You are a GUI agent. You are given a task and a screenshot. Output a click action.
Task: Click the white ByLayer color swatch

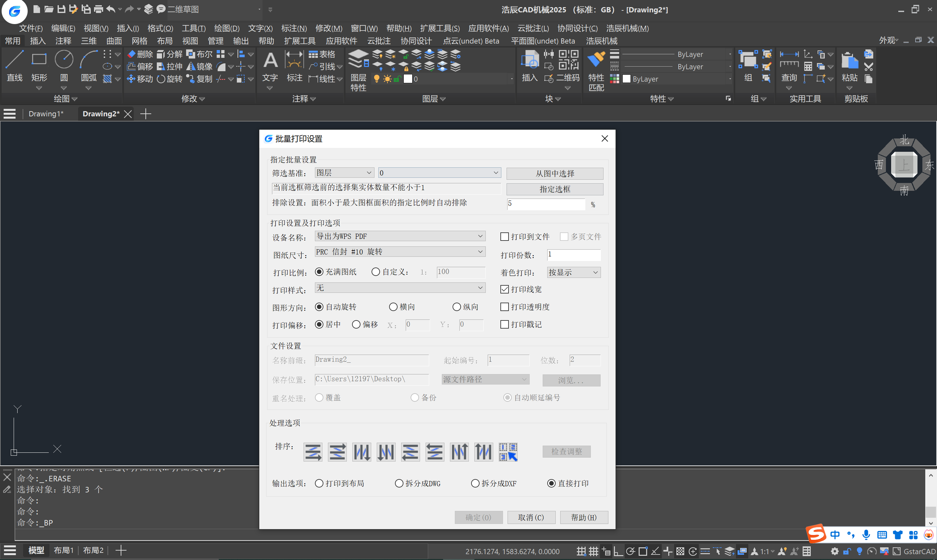(626, 79)
